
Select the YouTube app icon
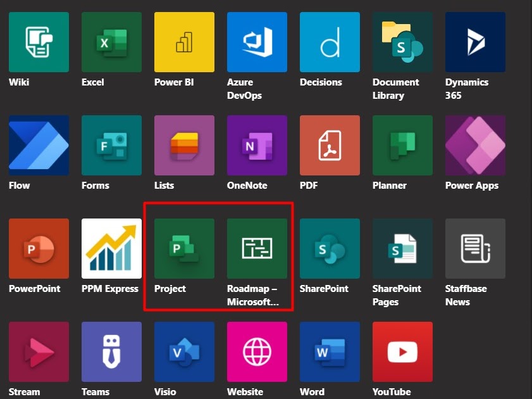(x=402, y=351)
